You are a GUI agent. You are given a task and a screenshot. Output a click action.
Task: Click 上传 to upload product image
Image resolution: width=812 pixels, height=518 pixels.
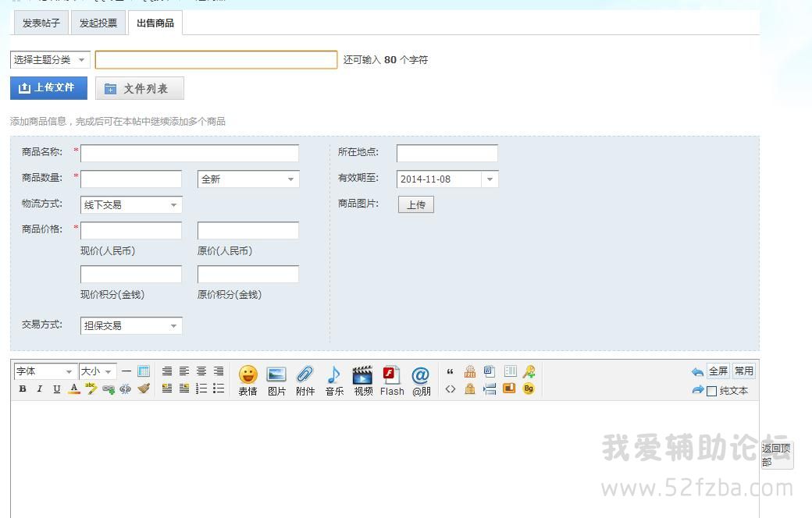(416, 204)
